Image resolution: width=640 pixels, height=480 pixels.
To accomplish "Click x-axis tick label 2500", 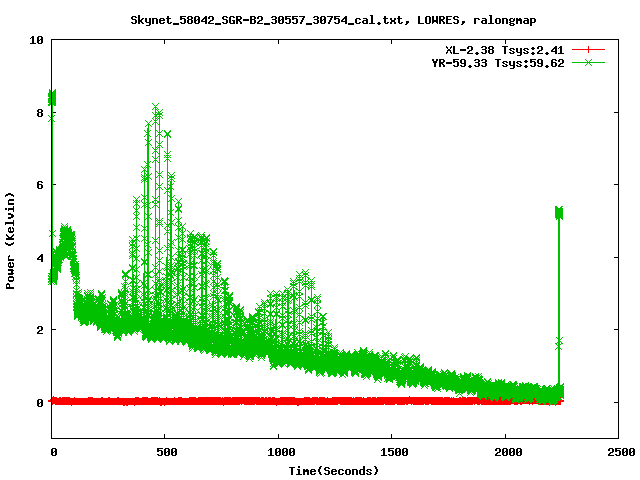I will pyautogui.click(x=621, y=452).
